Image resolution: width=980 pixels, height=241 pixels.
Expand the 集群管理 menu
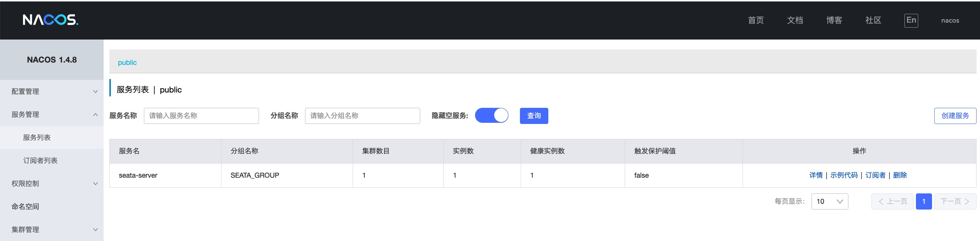pyautogui.click(x=52, y=229)
